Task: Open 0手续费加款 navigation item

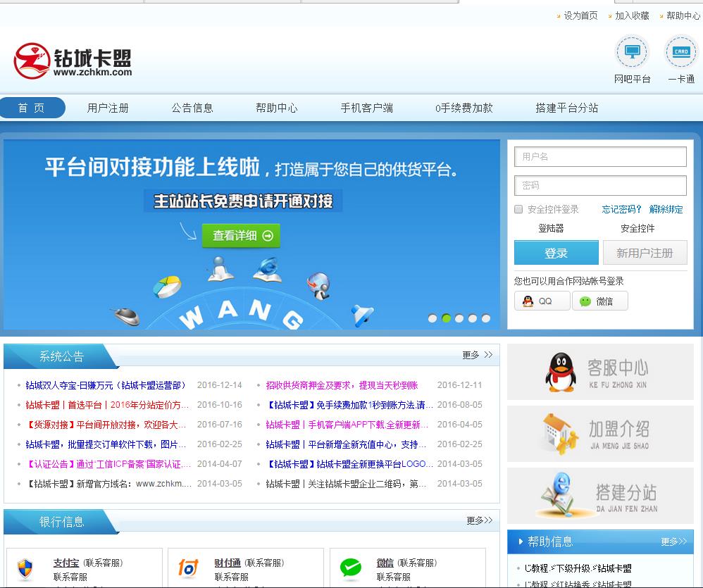Action: (x=464, y=108)
